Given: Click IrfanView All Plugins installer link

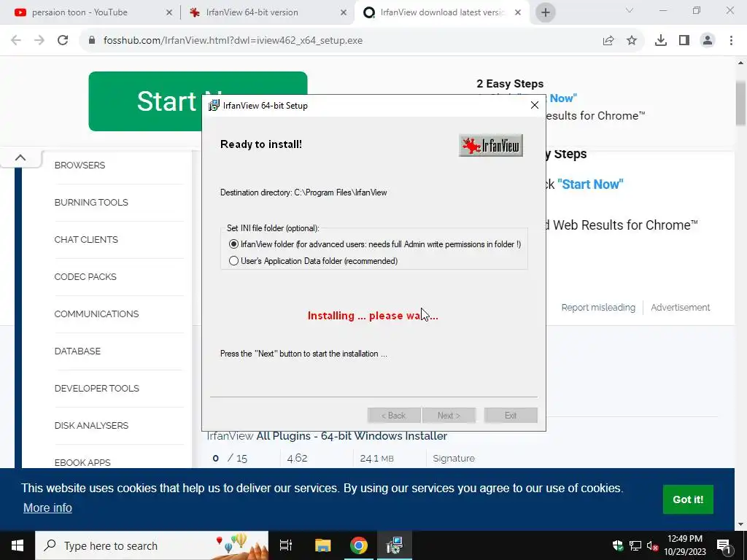Looking at the screenshot, I should [x=327, y=436].
